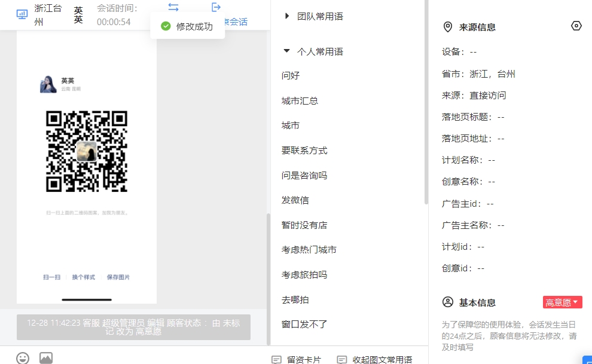Click the end conversation link text

pos(236,22)
